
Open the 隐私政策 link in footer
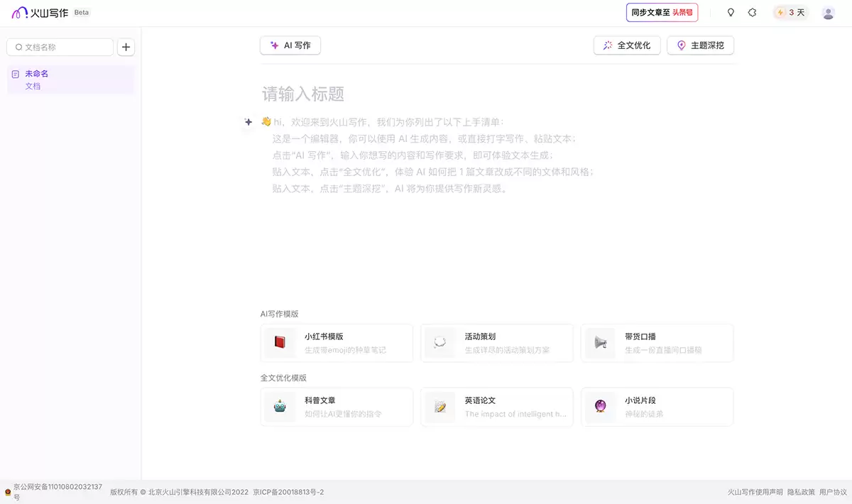(x=801, y=492)
